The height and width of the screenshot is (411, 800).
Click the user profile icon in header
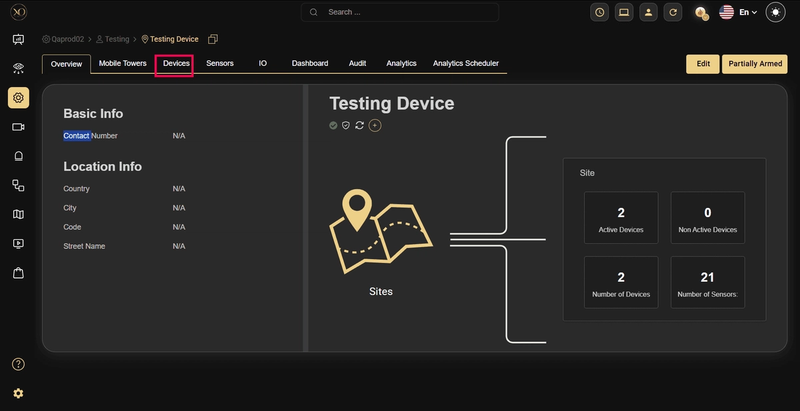[x=648, y=12]
